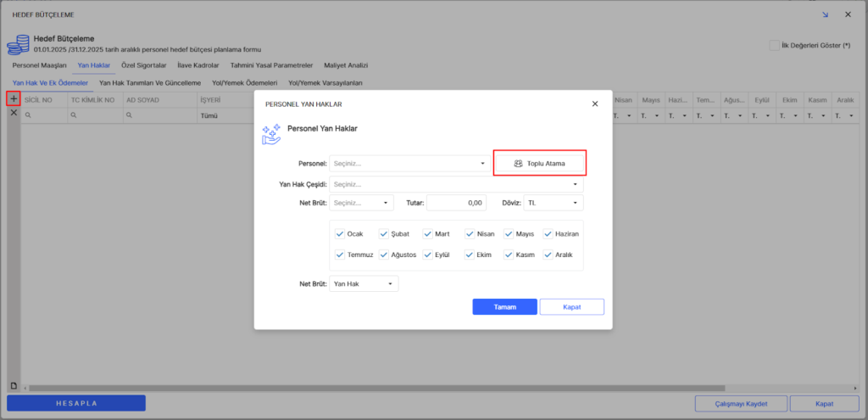Viewport: 868px width, 420px height.
Task: Click search icon in TC KİMLİK NO filter
Action: [75, 116]
